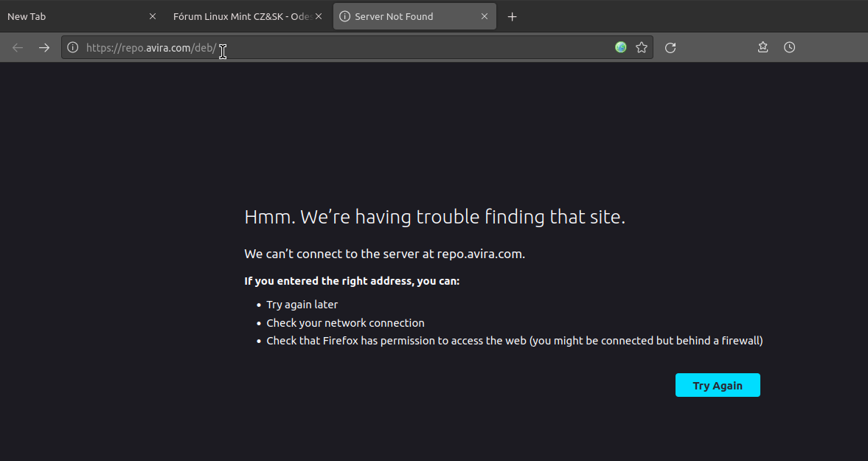Click the "Try again later" bullet text

[302, 305]
